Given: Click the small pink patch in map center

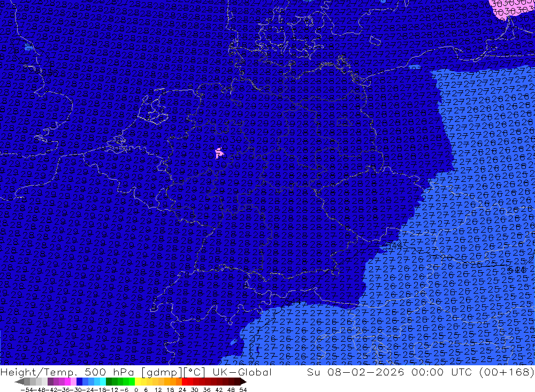Looking at the screenshot, I should point(219,153).
